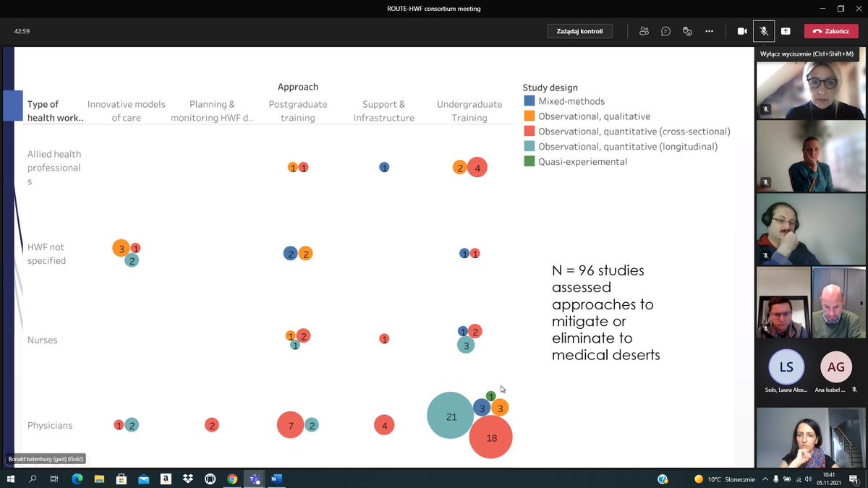Click the green 1 bubble in Physicians row
This screenshot has width=868, height=488.
[x=491, y=396]
